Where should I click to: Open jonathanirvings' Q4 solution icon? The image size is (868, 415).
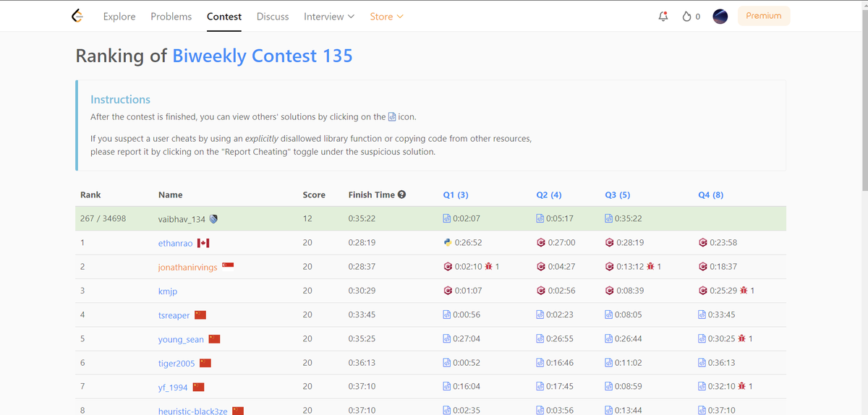click(703, 267)
